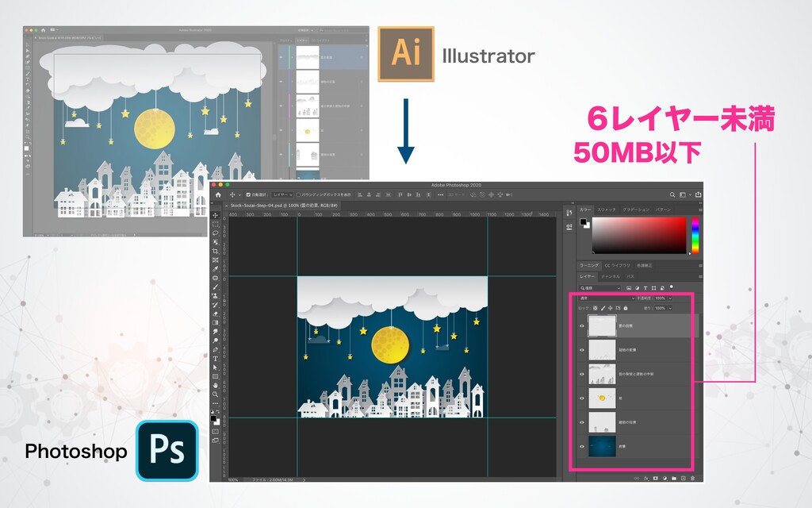
Task: Click the Stock-Sozai-Step-04.psd document tab
Action: tap(284, 206)
